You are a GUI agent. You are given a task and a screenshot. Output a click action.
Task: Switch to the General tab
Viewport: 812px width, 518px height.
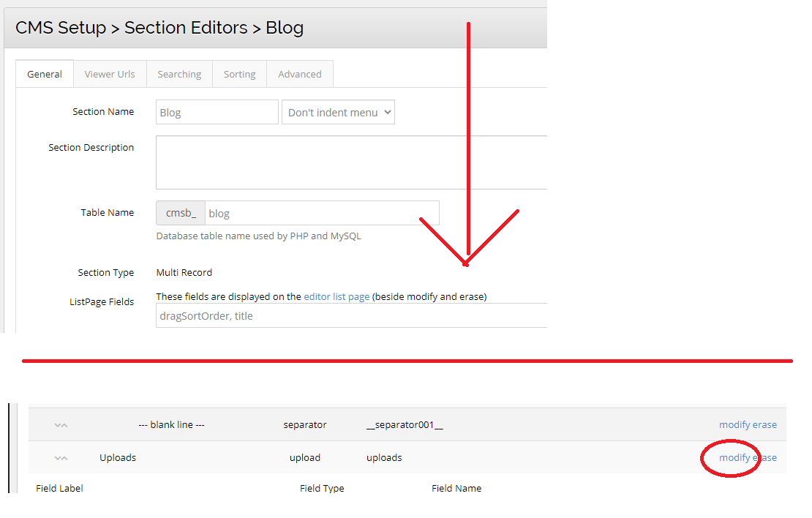(x=45, y=74)
